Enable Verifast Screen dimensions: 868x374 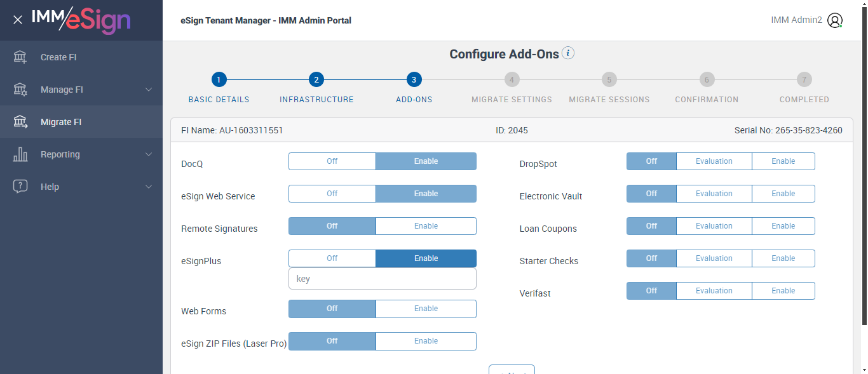783,291
